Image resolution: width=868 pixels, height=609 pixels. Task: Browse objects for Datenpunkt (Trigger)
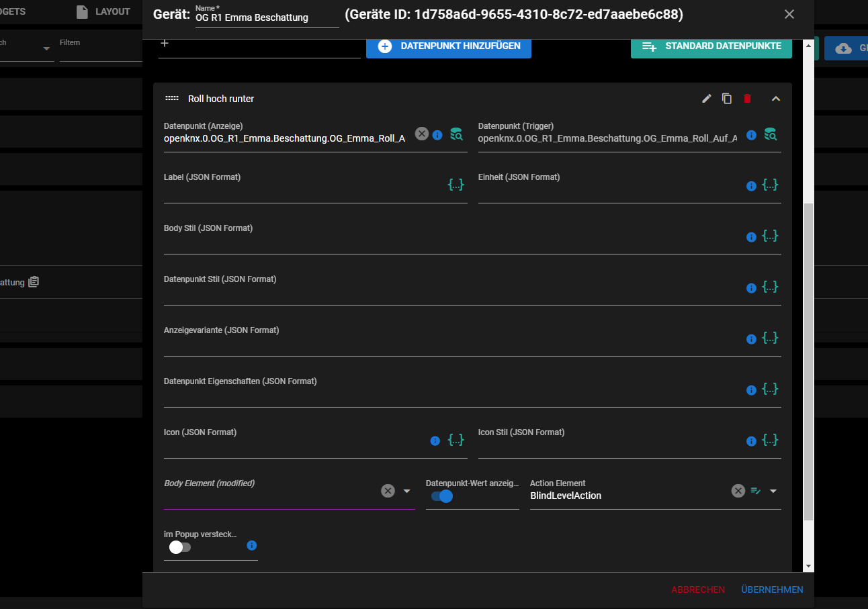[x=771, y=134]
